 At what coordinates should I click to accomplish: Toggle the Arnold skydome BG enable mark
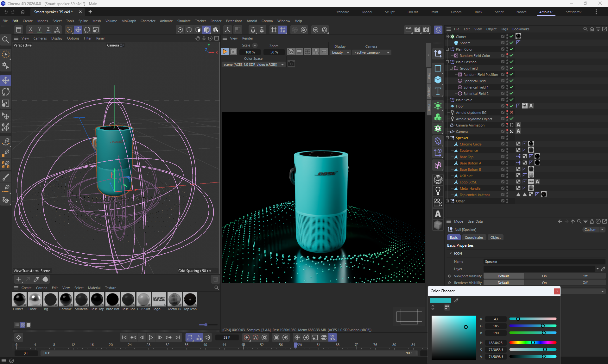[x=511, y=112]
